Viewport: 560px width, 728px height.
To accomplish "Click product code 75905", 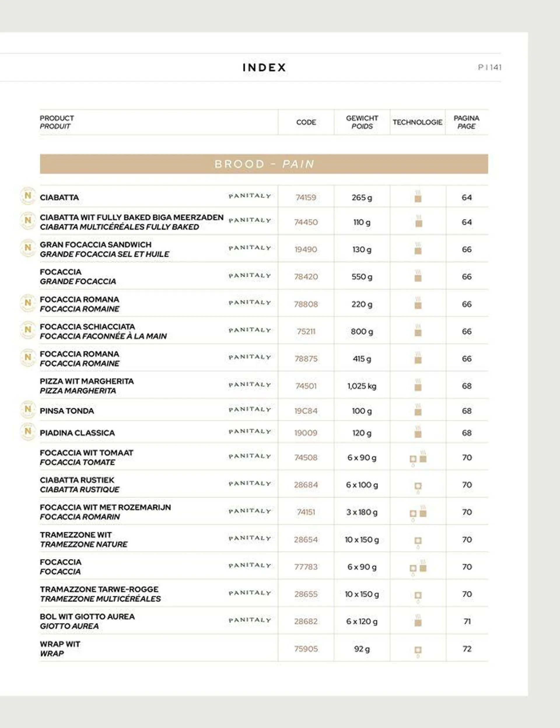I will 306,649.
